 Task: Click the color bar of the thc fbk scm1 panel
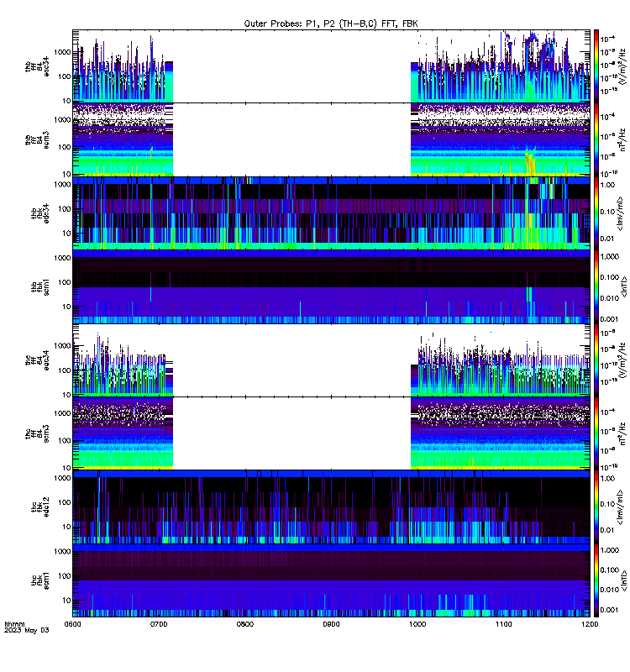click(x=596, y=580)
